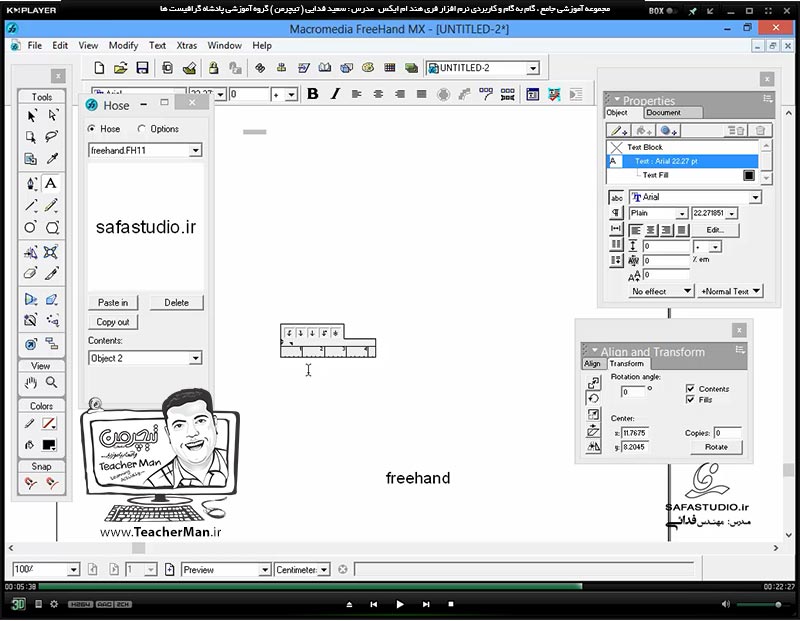The width and height of the screenshot is (800, 621).
Task: Click the Lock icon in main toolbar
Action: pyautogui.click(x=213, y=68)
